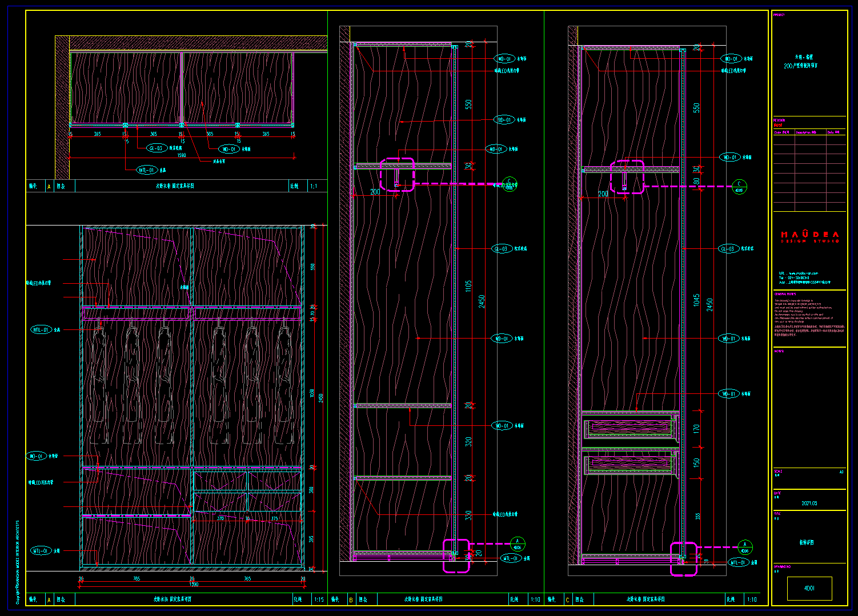
Task: Click overall 1590 dimension under elevation A
Action: coord(194,585)
